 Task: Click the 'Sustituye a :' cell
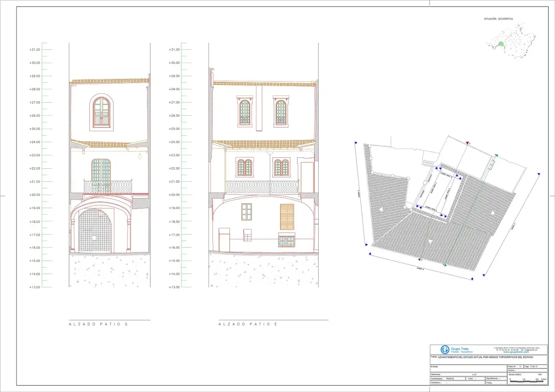(x=457, y=382)
